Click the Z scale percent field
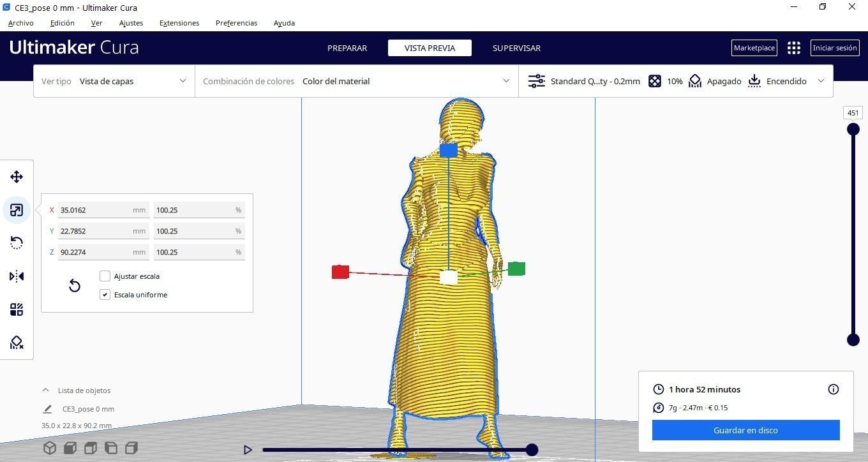 tap(199, 252)
